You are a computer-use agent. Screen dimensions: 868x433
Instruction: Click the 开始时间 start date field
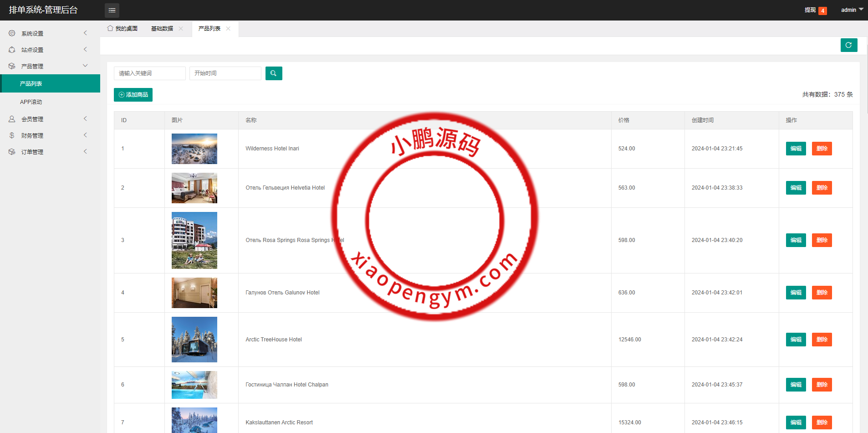coord(225,73)
